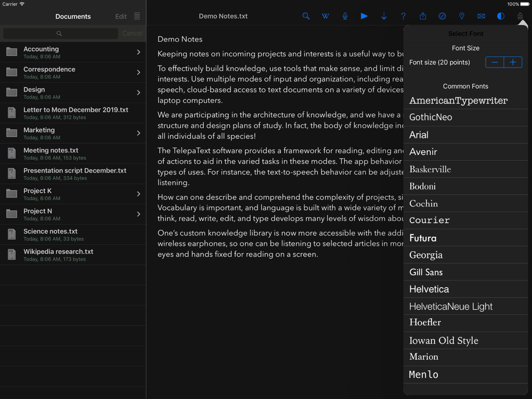Open help question mark icon
This screenshot has height=399, width=532.
coord(403,16)
